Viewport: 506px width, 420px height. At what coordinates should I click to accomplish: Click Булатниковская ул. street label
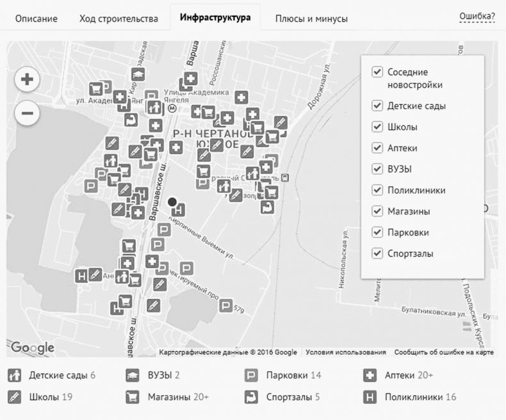click(x=434, y=312)
